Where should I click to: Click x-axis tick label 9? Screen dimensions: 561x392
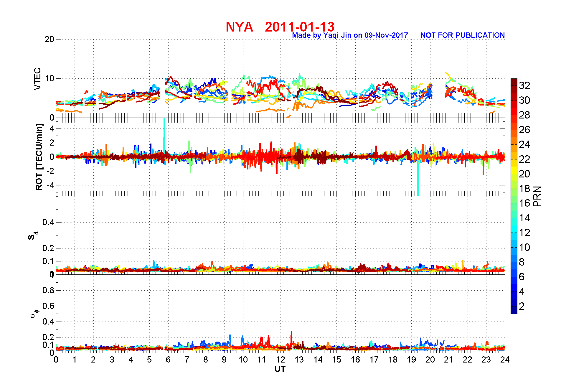pos(224,360)
